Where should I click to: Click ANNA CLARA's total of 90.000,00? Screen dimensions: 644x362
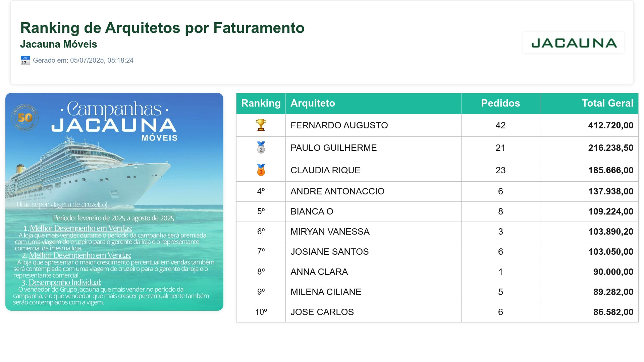(613, 272)
